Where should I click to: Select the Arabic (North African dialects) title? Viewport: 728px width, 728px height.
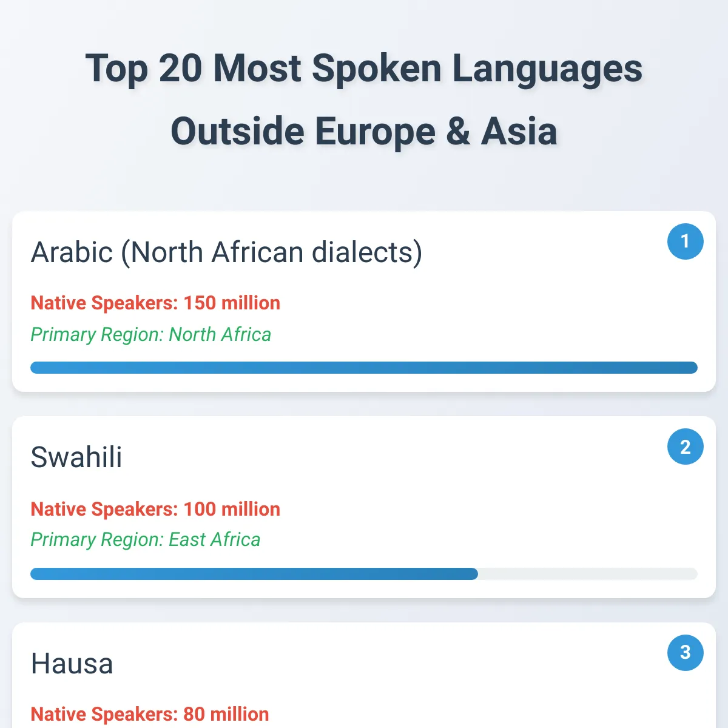point(226,252)
